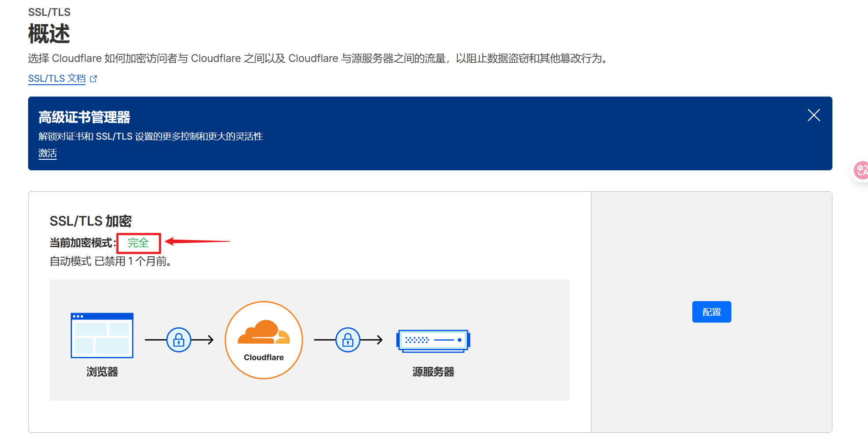The image size is (868, 442).
Task: Dismiss the 高级证书管理器 banner with X
Action: [x=814, y=115]
